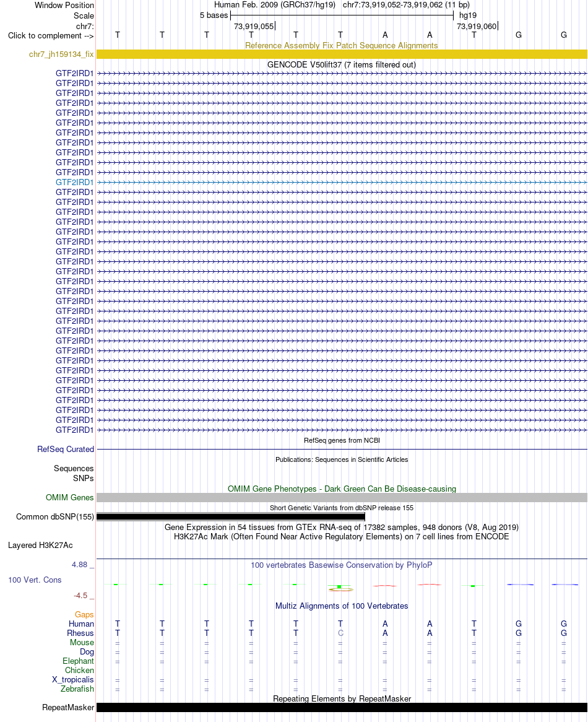Click the Rhesus alignment row label
Image resolution: width=588 pixels, height=722 pixels.
pos(80,633)
